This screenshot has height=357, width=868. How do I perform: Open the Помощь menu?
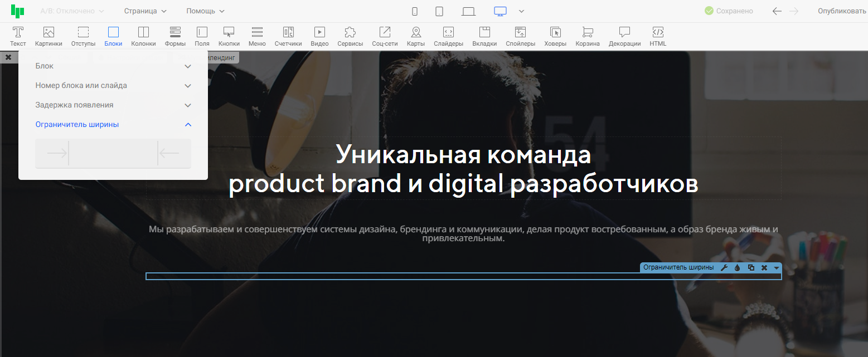205,11
